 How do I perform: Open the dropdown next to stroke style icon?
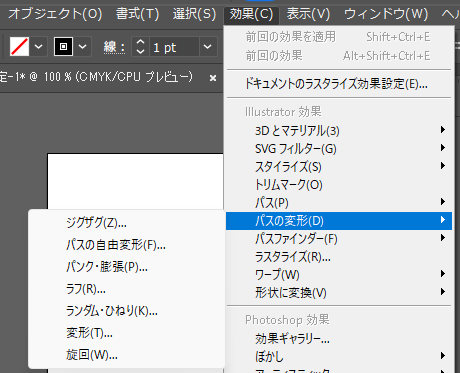click(x=82, y=46)
